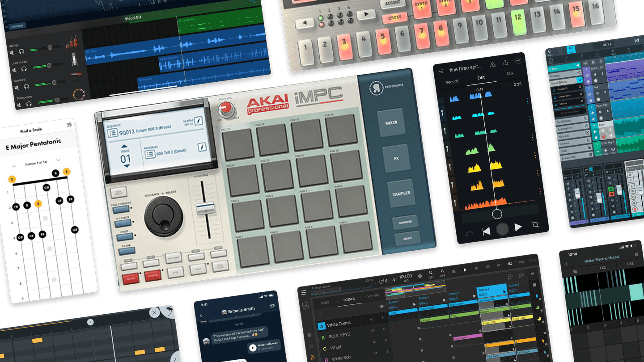Click the hamburger menu icon in BeatMaker
644x362 pixels.
click(x=304, y=293)
